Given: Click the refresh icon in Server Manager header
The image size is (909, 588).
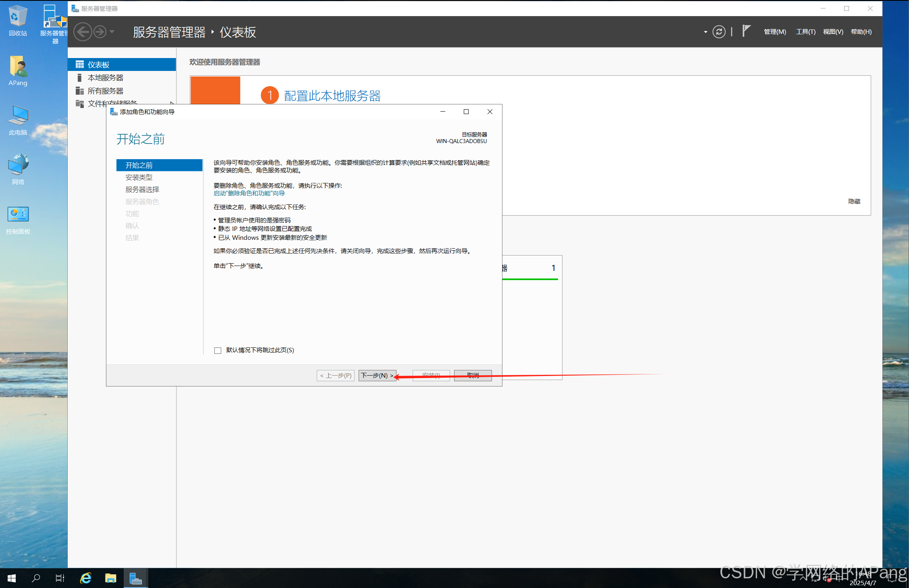Looking at the screenshot, I should point(718,32).
